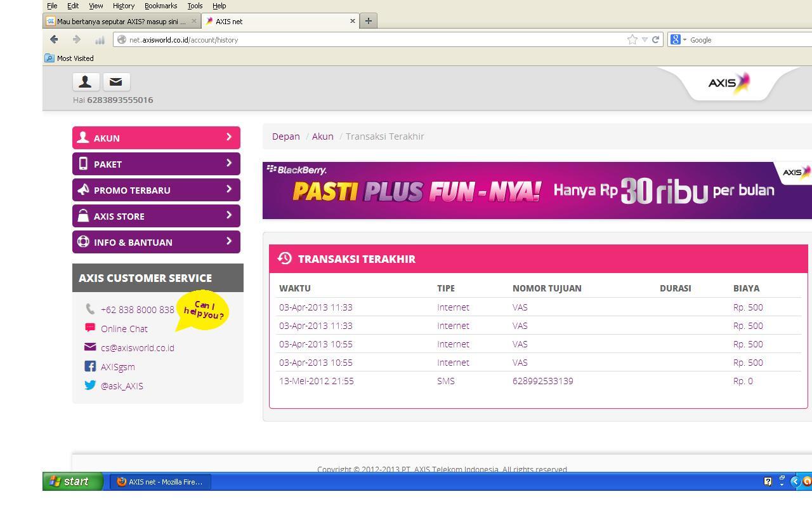812x508 pixels.
Task: Click the email envelope icon in sidebar
Action: point(90,347)
